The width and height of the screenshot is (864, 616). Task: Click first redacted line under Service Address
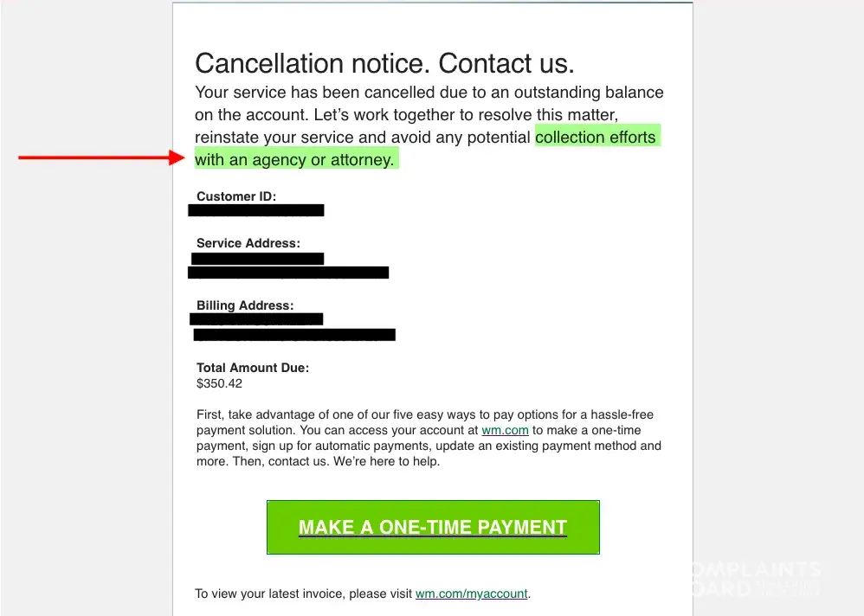[257, 258]
